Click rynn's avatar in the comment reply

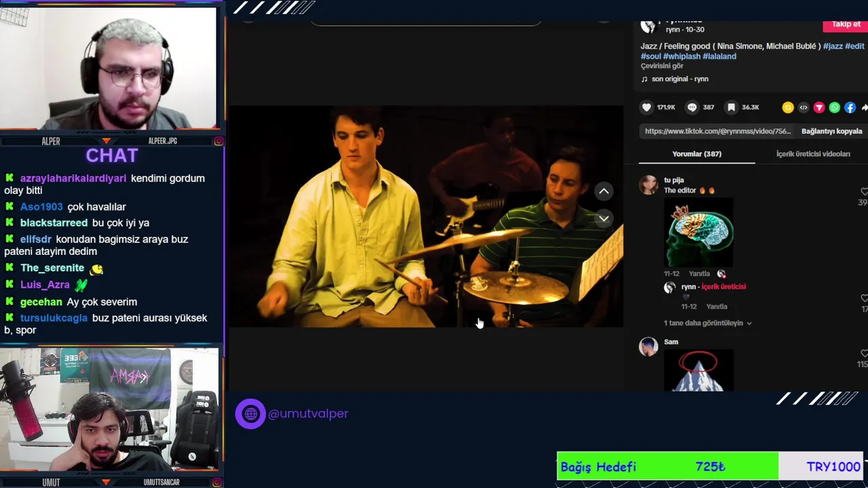point(669,287)
